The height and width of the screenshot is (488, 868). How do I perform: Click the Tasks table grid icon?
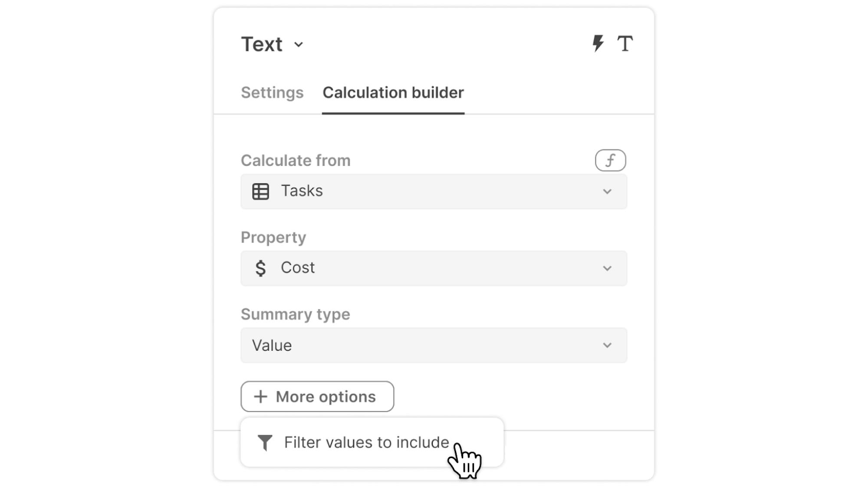click(x=260, y=191)
